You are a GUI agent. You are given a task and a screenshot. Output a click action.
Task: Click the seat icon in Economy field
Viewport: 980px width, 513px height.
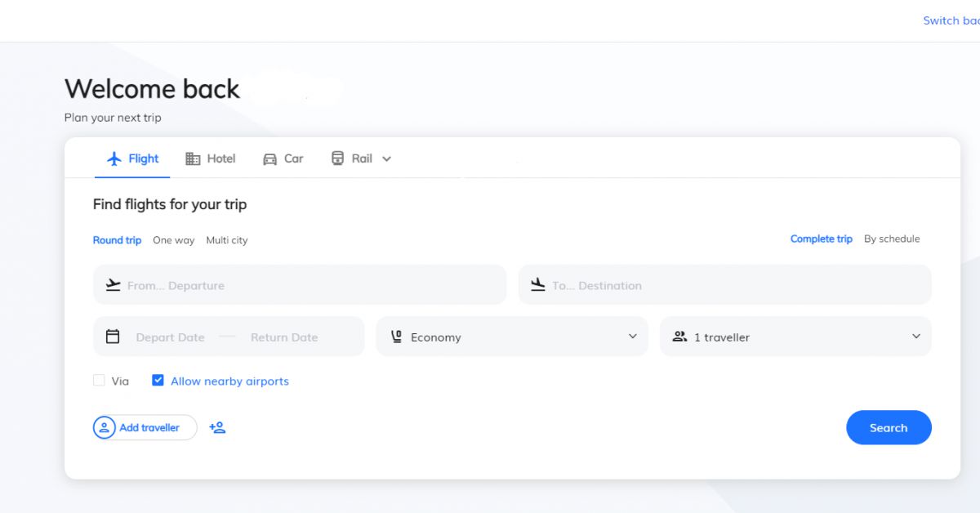(397, 337)
